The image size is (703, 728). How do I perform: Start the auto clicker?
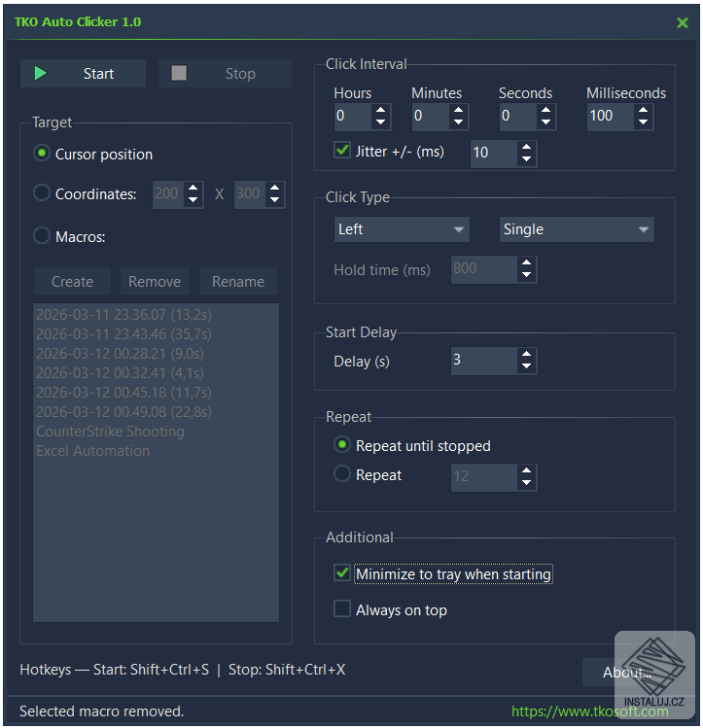83,73
